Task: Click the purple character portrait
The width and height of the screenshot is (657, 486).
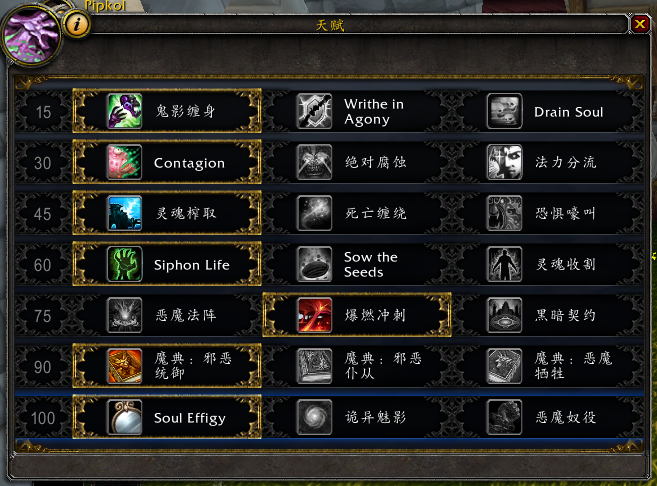Action: click(31, 36)
